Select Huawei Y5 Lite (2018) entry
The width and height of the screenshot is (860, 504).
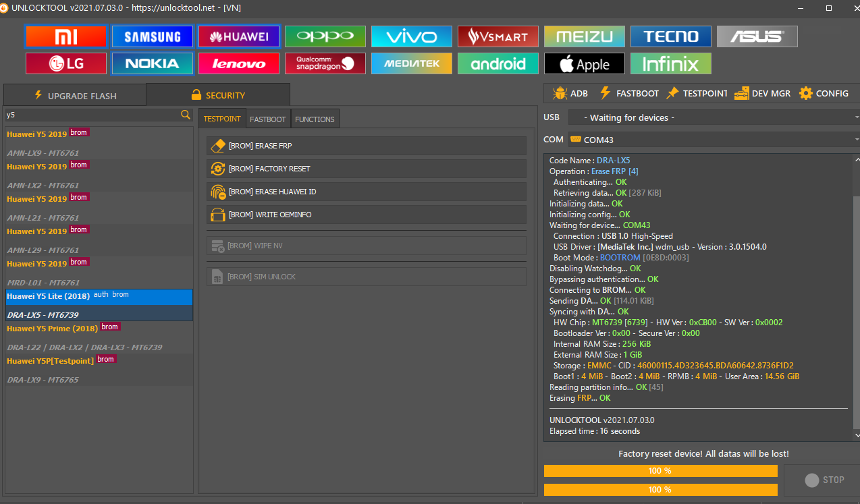tap(99, 305)
